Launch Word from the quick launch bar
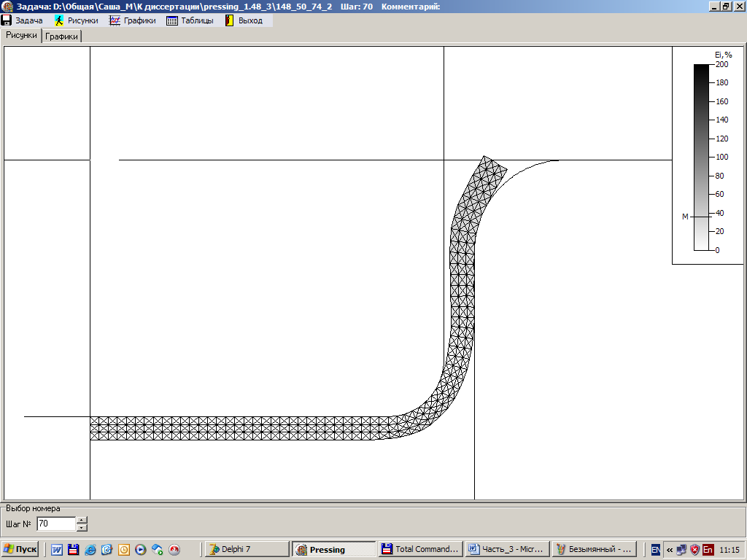 (x=56, y=550)
